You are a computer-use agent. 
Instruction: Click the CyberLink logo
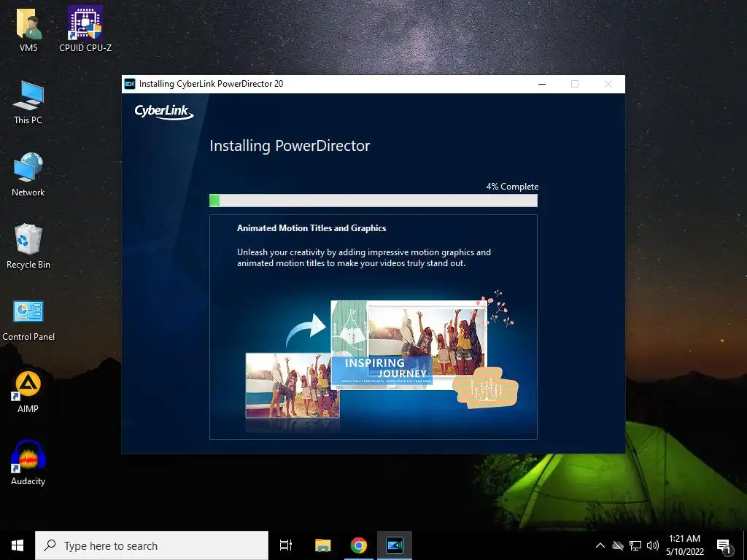(164, 112)
